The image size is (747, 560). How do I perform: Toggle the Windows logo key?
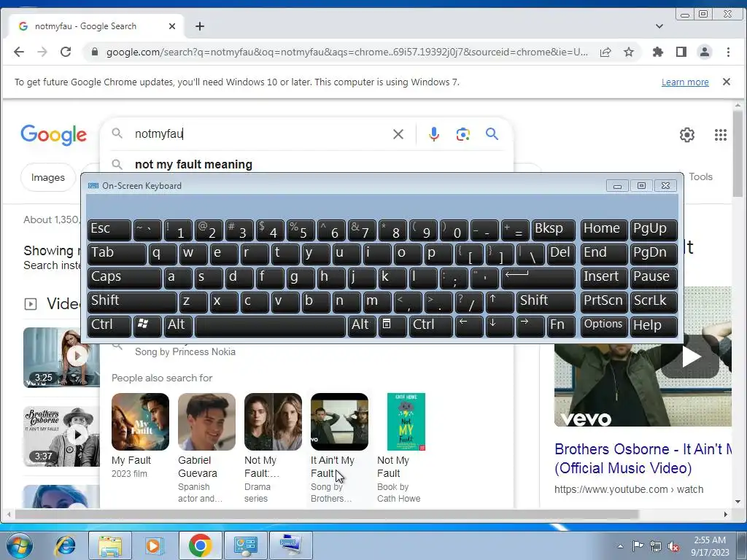147,326
